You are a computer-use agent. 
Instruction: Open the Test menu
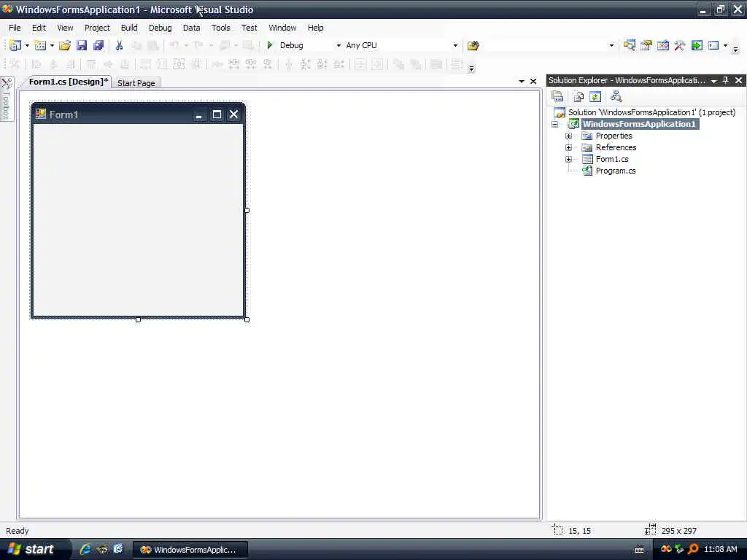click(x=249, y=28)
